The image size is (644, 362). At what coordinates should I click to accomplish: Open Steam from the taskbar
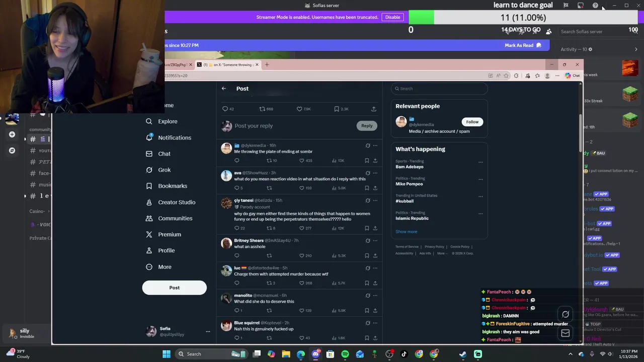click(x=463, y=354)
